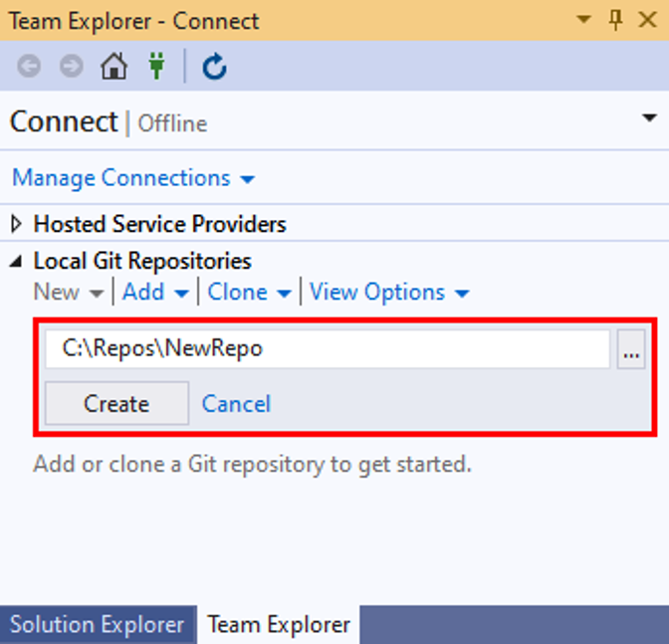This screenshot has height=644, width=669.
Task: Open the Connect page dropdown arrow
Action: coord(649,118)
